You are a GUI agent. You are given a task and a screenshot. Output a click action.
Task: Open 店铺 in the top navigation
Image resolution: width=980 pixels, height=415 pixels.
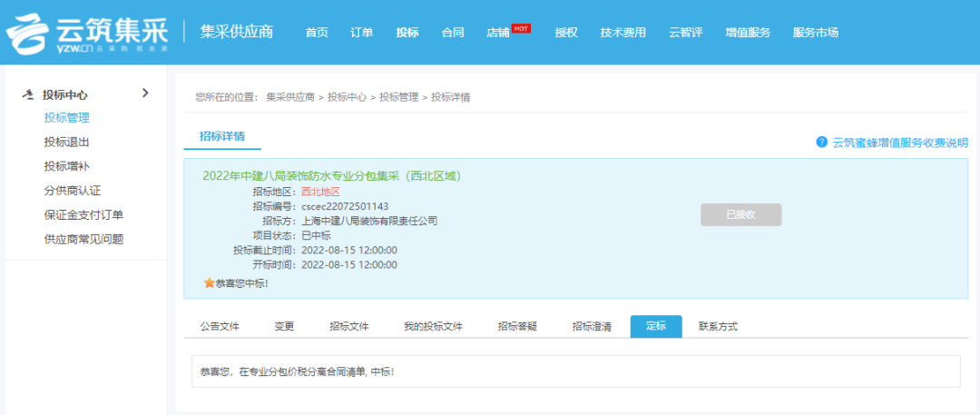(498, 33)
